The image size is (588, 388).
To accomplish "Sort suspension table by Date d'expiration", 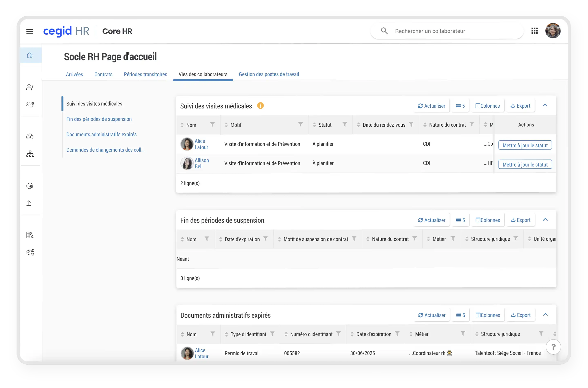I will click(x=221, y=239).
